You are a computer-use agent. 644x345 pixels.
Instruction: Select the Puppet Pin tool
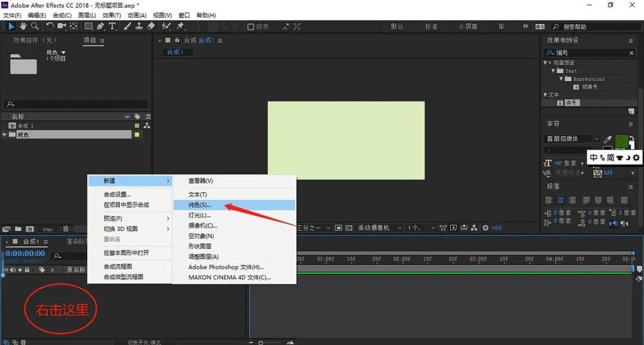[180, 26]
